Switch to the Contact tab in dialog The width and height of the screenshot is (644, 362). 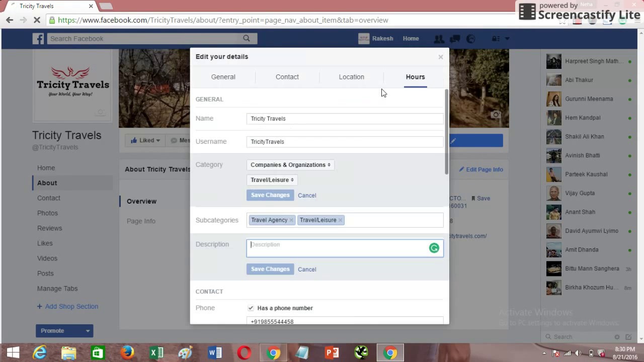[x=287, y=77]
